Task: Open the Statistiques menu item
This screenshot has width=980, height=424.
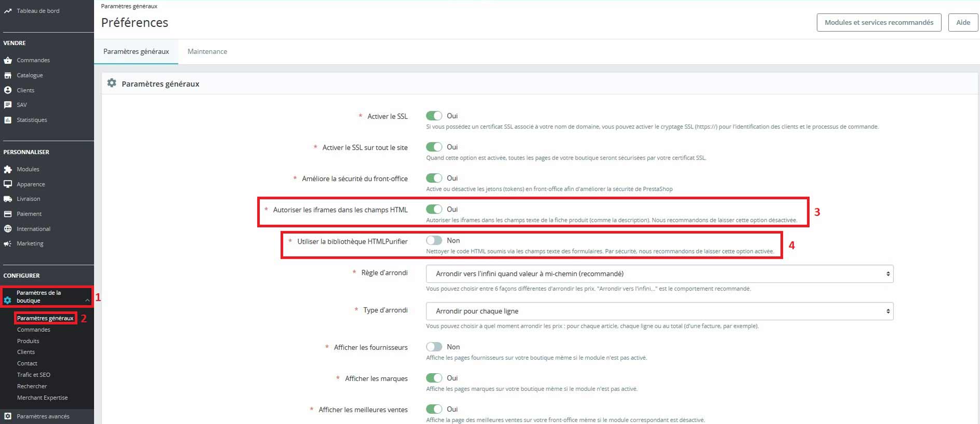Action: coord(32,120)
